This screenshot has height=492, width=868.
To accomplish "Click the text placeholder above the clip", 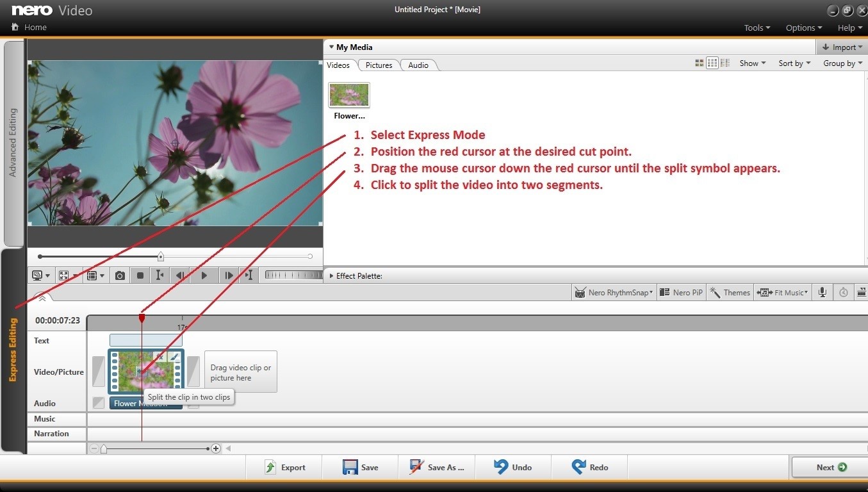I will coord(146,340).
